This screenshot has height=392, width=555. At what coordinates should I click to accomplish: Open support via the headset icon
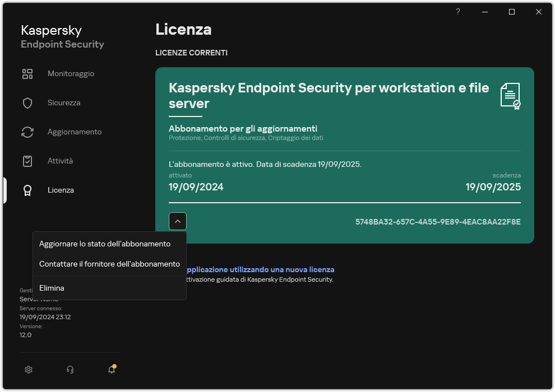[x=70, y=370]
